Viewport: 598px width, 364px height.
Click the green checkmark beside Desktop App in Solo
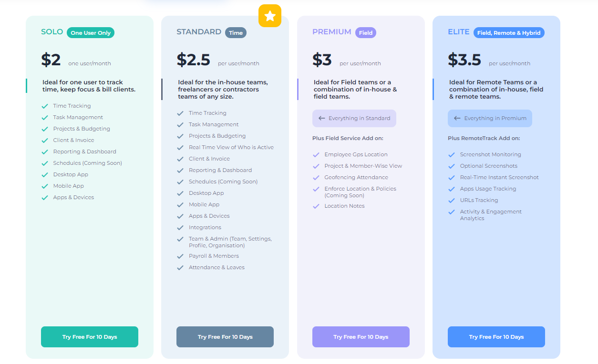point(45,175)
